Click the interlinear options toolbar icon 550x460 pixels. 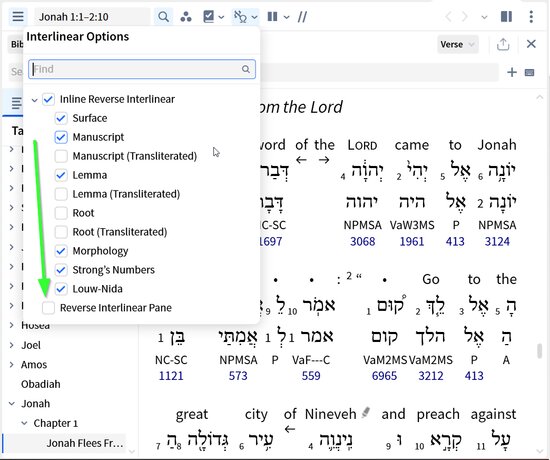(x=240, y=16)
